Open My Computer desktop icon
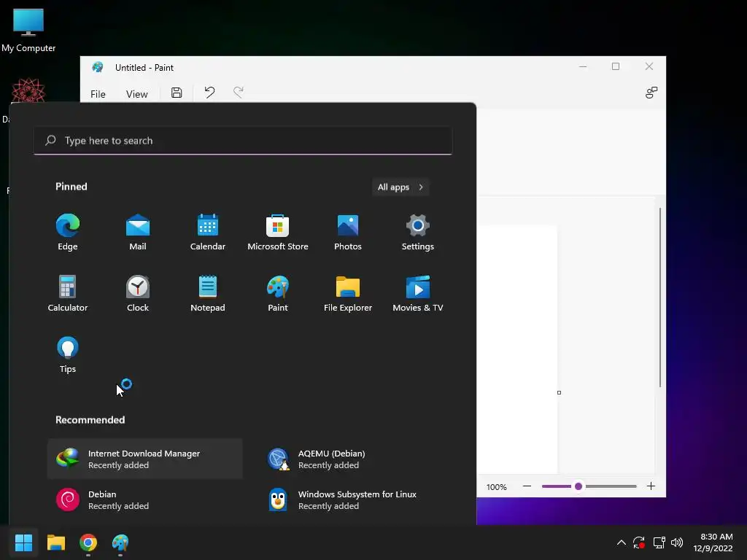The height and width of the screenshot is (560, 747). [28, 29]
